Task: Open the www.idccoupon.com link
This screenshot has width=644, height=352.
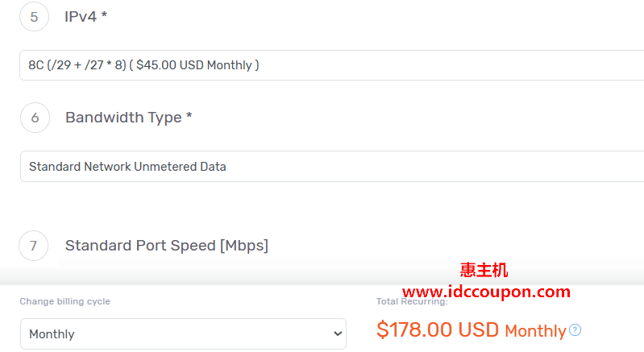Action: pyautogui.click(x=486, y=292)
